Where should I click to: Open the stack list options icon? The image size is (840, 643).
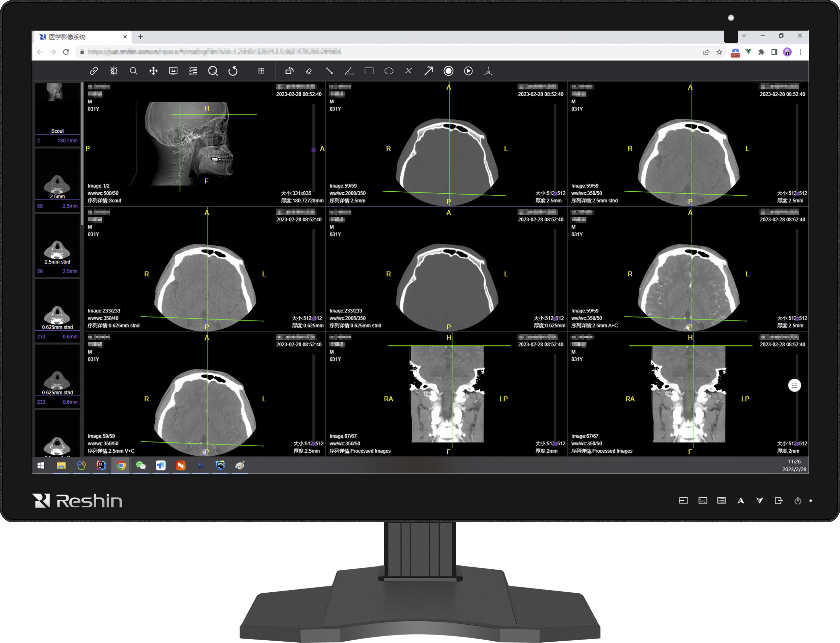193,71
